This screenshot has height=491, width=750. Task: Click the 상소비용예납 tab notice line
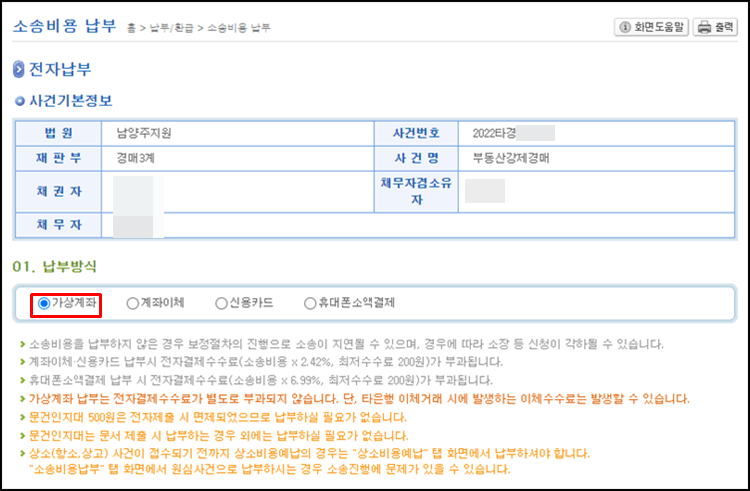point(309,453)
